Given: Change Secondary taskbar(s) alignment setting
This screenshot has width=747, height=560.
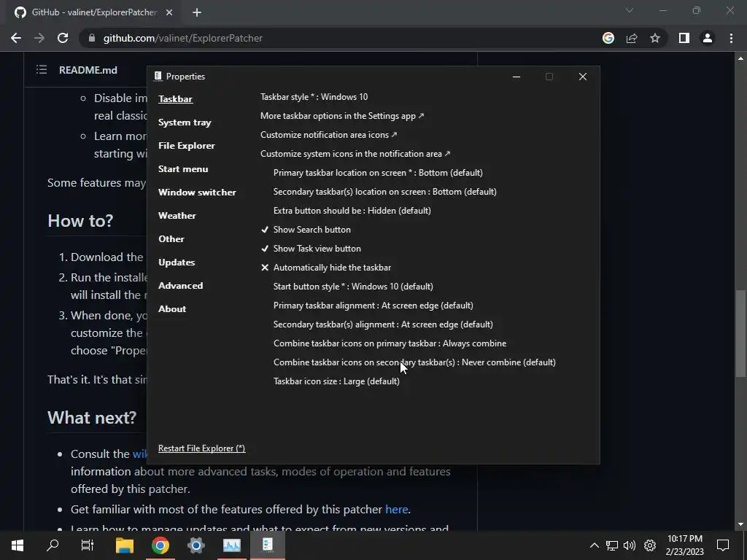Looking at the screenshot, I should [x=383, y=324].
